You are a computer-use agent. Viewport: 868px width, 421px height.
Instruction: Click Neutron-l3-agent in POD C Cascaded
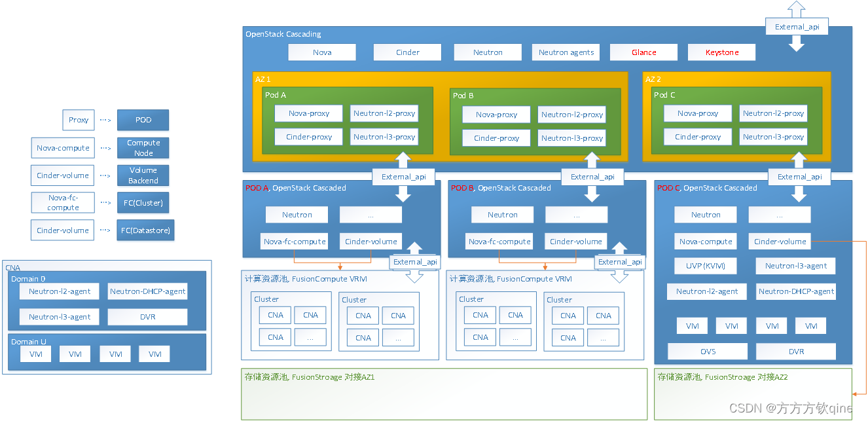click(796, 266)
